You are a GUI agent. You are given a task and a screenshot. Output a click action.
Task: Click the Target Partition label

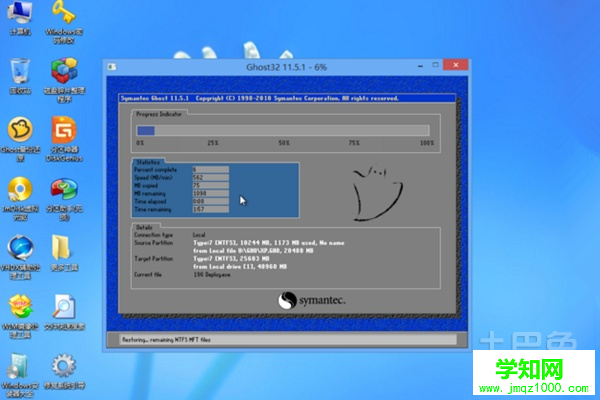click(x=153, y=259)
